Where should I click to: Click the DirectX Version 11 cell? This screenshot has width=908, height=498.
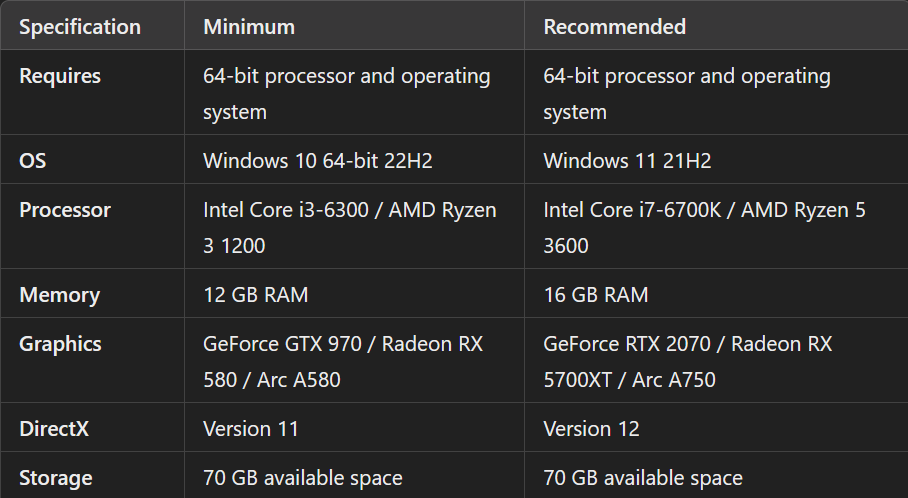[251, 429]
